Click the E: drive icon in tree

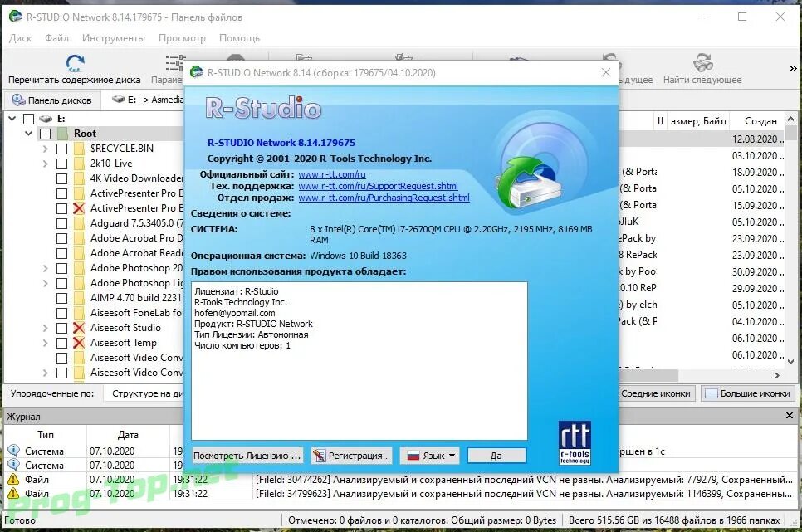(x=46, y=119)
